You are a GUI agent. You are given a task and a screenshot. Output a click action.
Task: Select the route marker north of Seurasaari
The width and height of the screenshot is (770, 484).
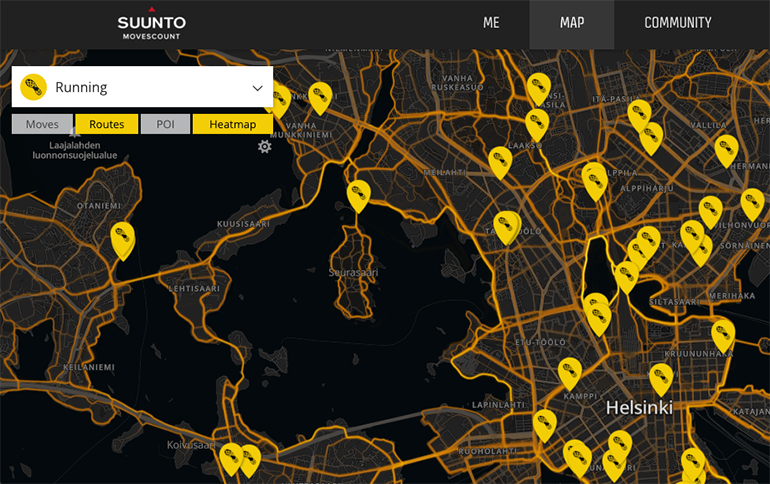coord(358,195)
